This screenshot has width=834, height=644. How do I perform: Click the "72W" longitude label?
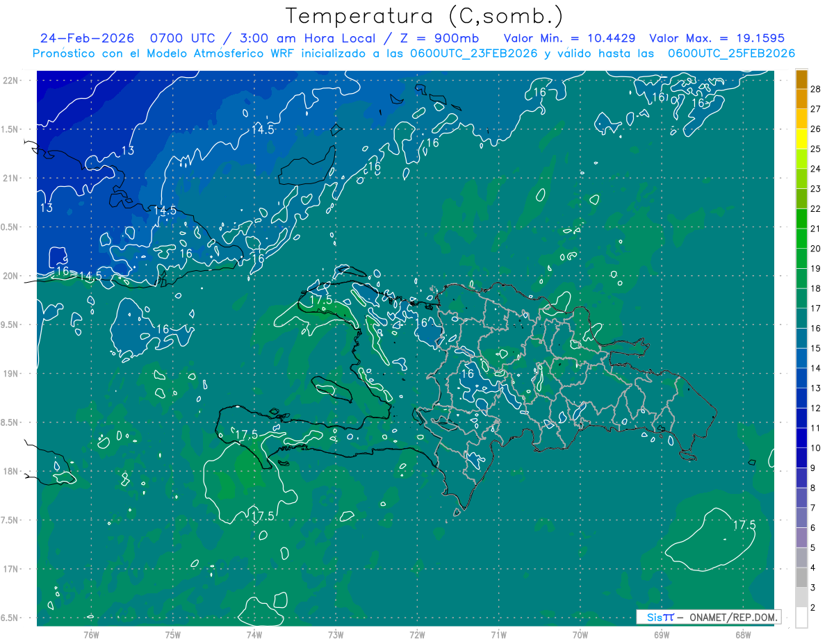(417, 634)
